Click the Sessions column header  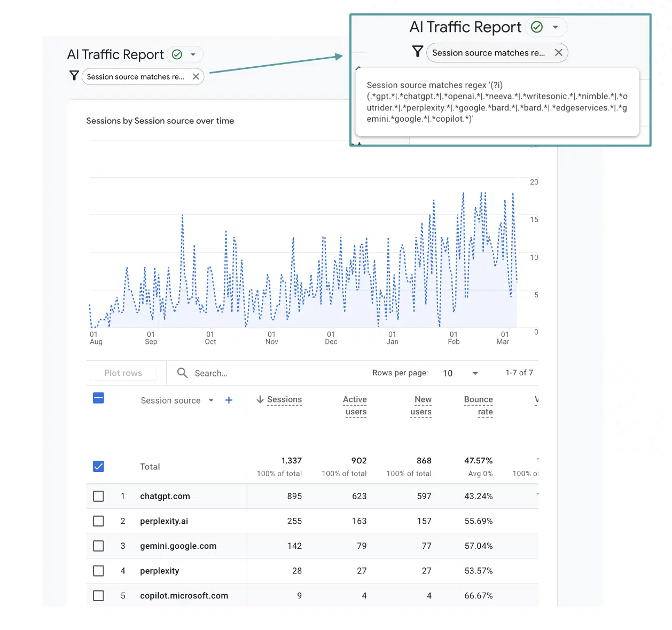(285, 399)
